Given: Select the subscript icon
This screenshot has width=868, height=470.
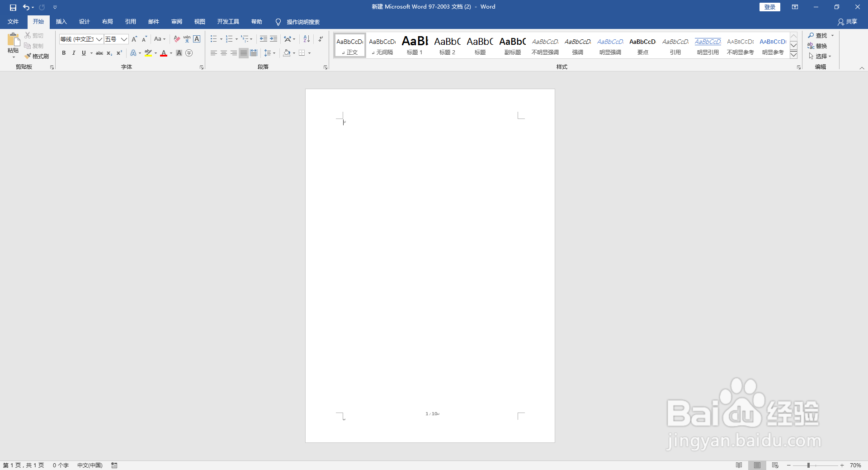Looking at the screenshot, I should 108,53.
